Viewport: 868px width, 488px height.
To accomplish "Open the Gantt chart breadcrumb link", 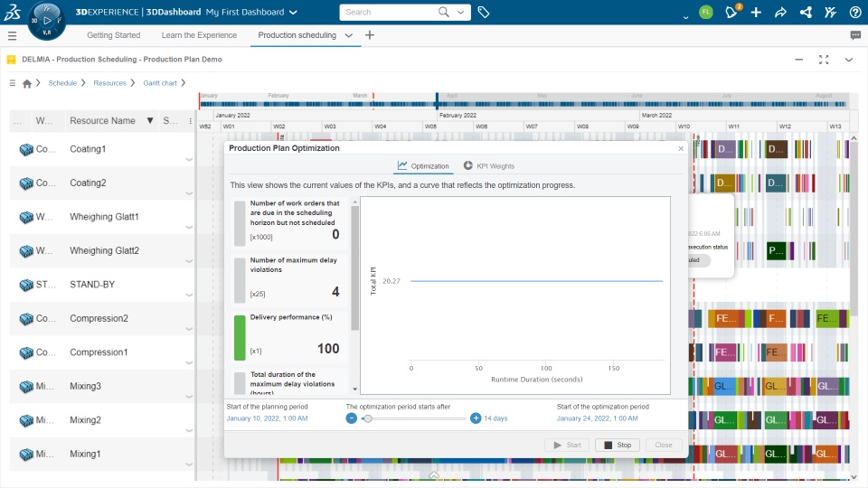I will (160, 83).
